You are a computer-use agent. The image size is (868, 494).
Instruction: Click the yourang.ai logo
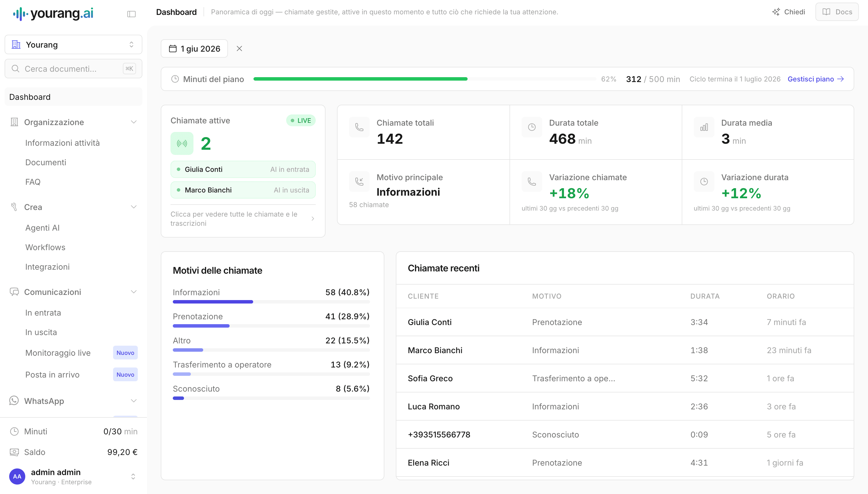[x=53, y=13]
